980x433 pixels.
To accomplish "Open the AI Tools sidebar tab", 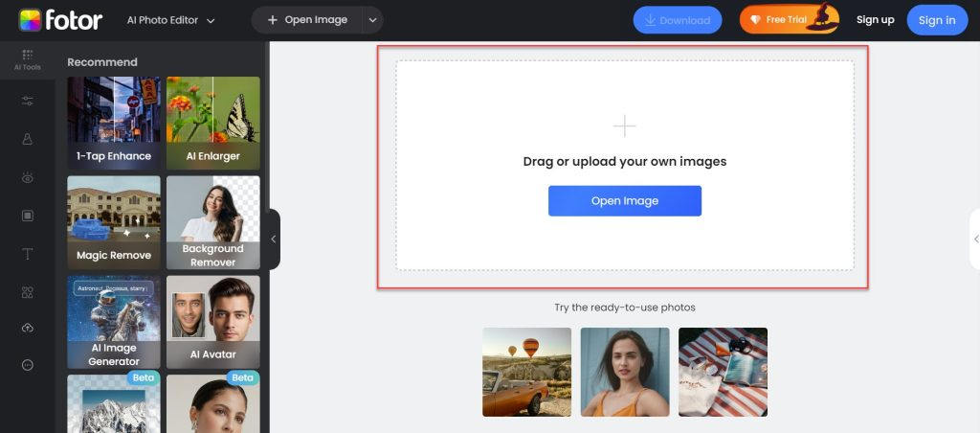I will [x=28, y=60].
